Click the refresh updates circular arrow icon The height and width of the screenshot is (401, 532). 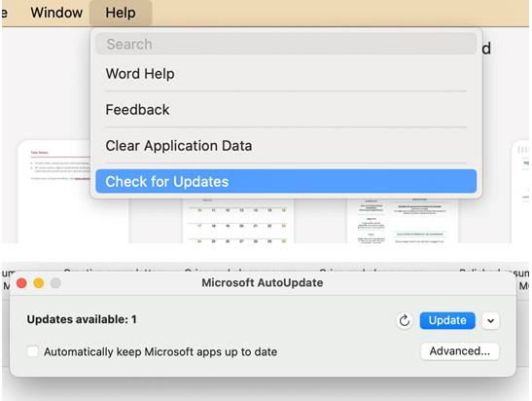(x=404, y=320)
